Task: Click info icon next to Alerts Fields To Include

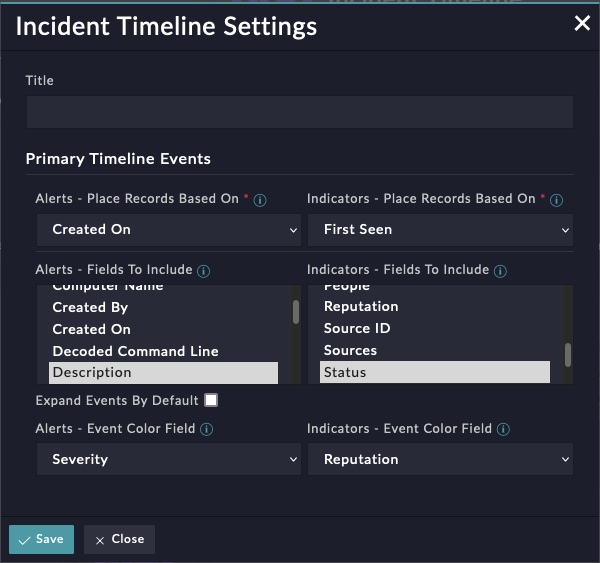Action: [x=204, y=271]
